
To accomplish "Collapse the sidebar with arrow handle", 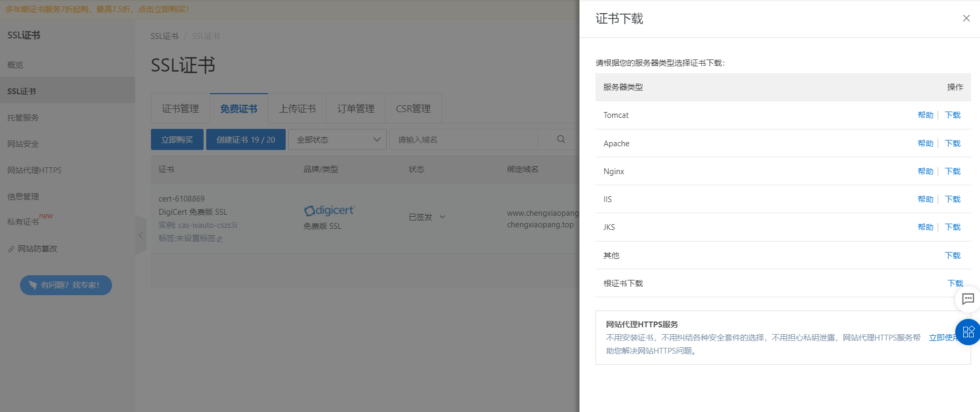I will pos(140,235).
